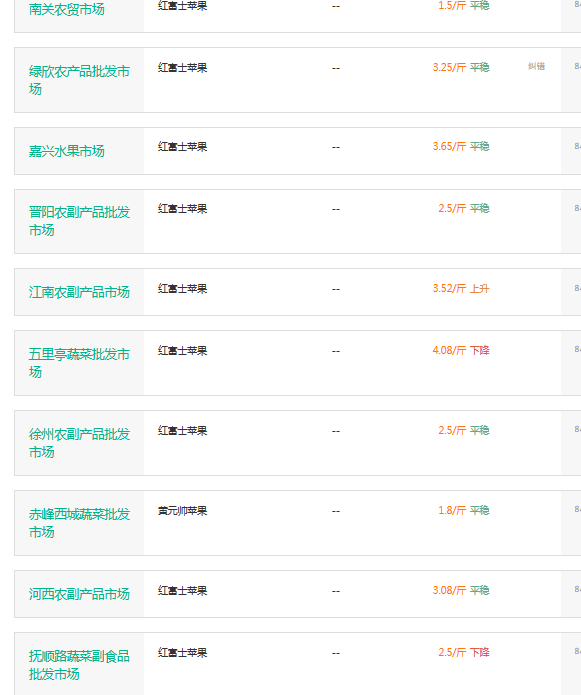Open the 嘉兴水果市场 link
The image size is (581, 695).
(x=66, y=151)
